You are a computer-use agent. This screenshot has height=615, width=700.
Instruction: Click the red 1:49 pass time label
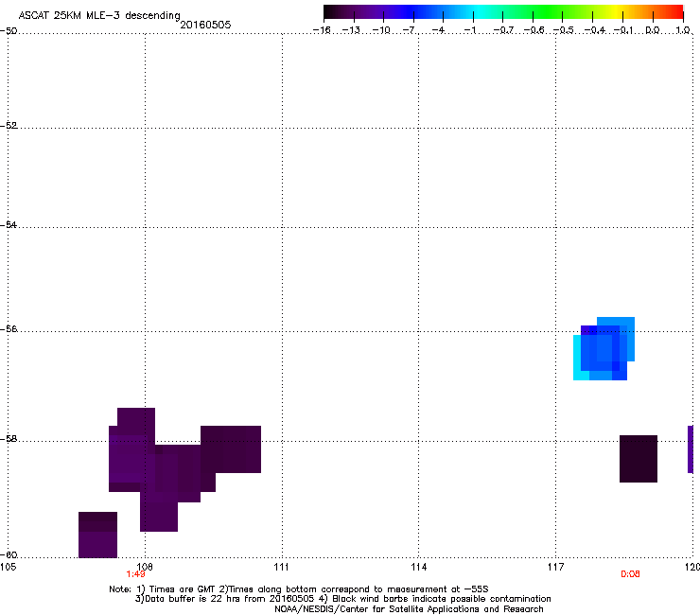pos(135,574)
